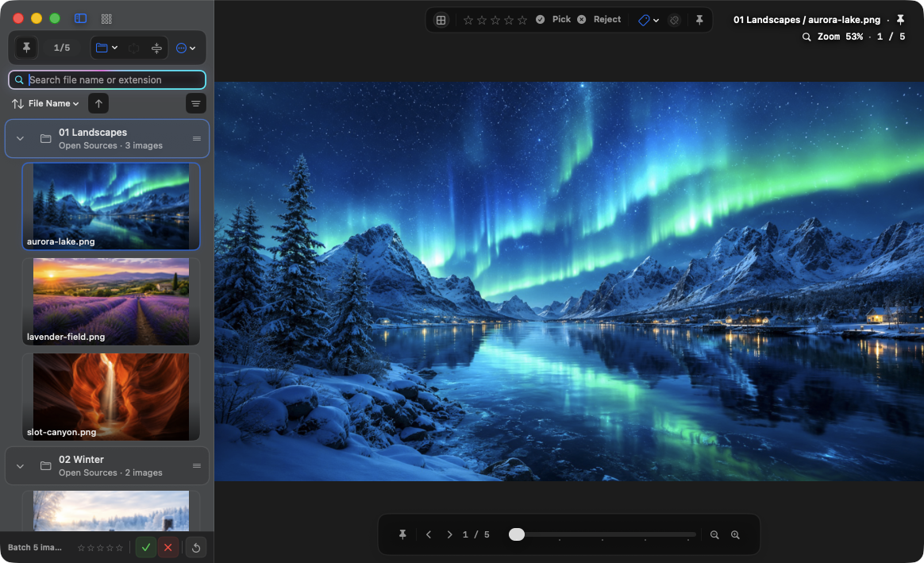The image size is (924, 563).
Task: Jump to slider midpoint tick mark
Action: (603, 539)
